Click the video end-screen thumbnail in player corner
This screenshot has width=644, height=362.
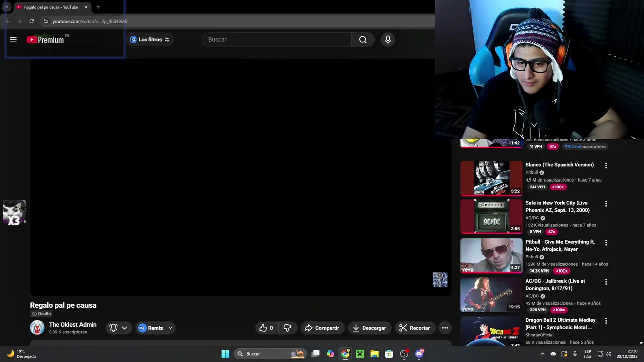pos(440,280)
